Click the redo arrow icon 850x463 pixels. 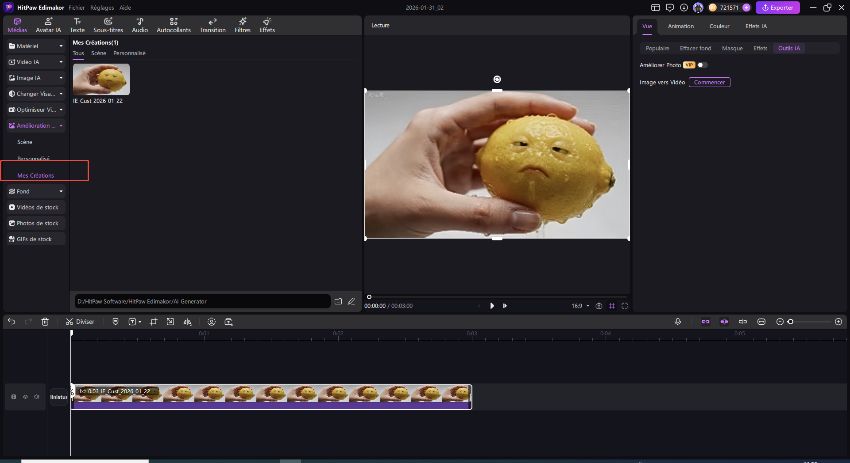28,321
